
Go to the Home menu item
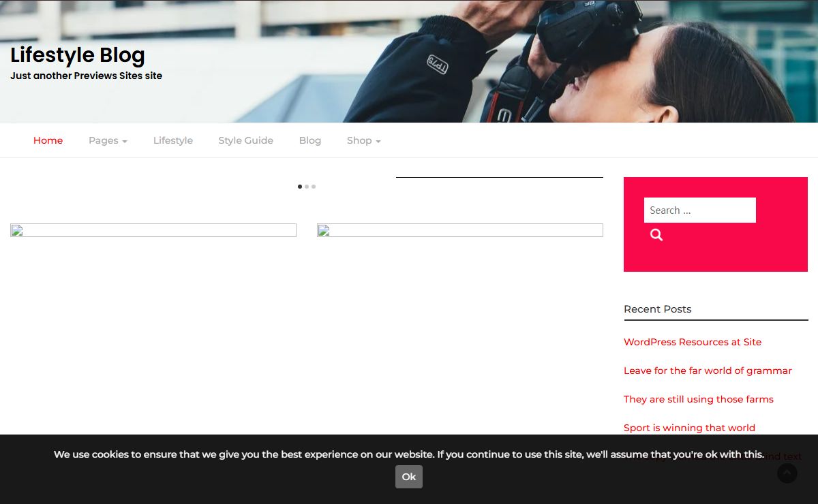(48, 140)
